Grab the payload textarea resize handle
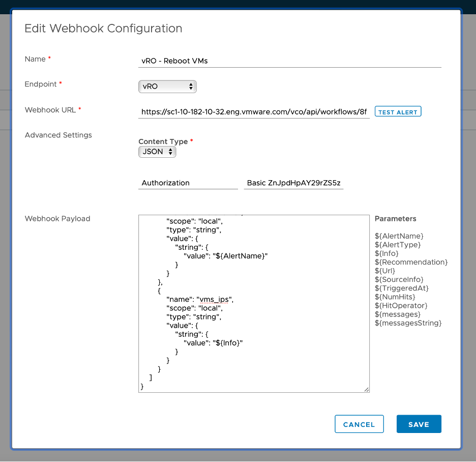 366,389
